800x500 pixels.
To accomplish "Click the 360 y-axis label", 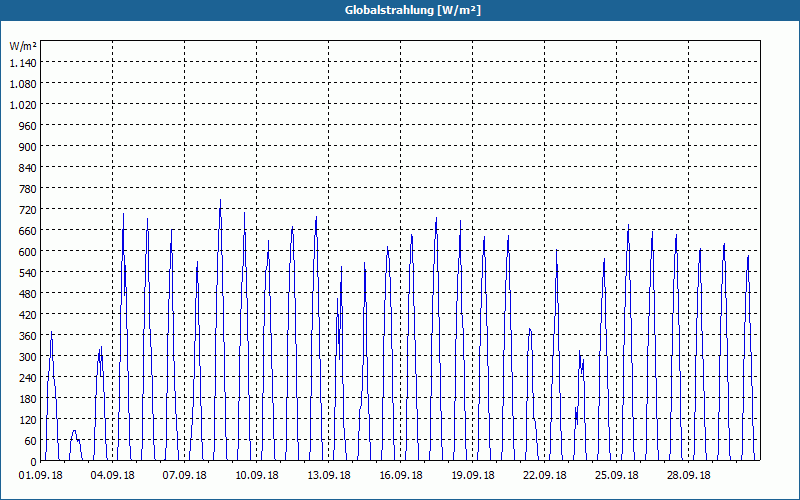I will [x=29, y=336].
